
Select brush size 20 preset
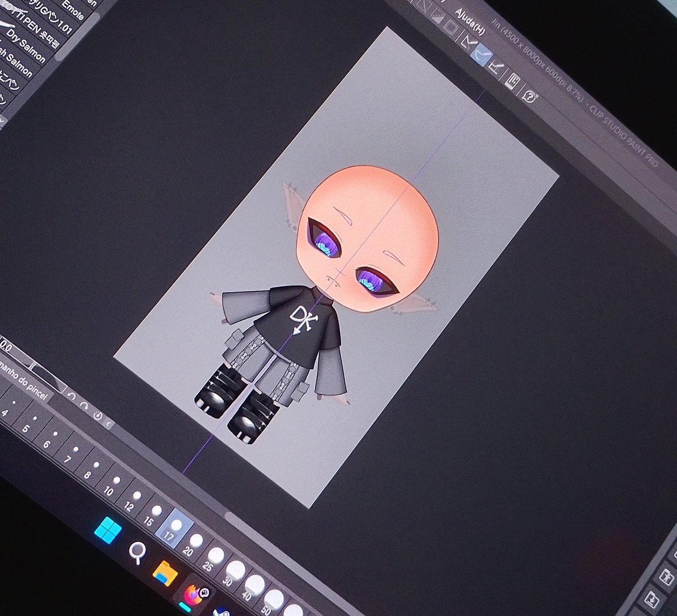pos(192,545)
